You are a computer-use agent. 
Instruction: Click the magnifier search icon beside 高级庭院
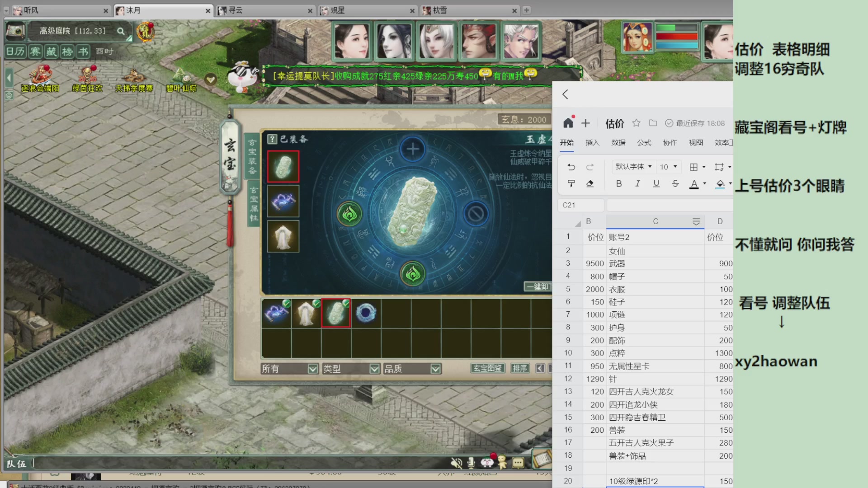(121, 31)
